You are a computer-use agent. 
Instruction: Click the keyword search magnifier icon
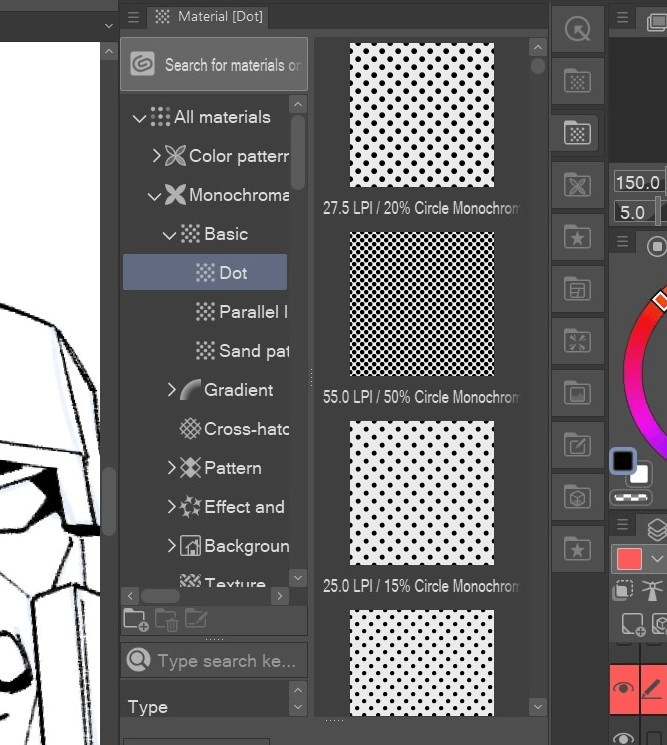coord(138,660)
